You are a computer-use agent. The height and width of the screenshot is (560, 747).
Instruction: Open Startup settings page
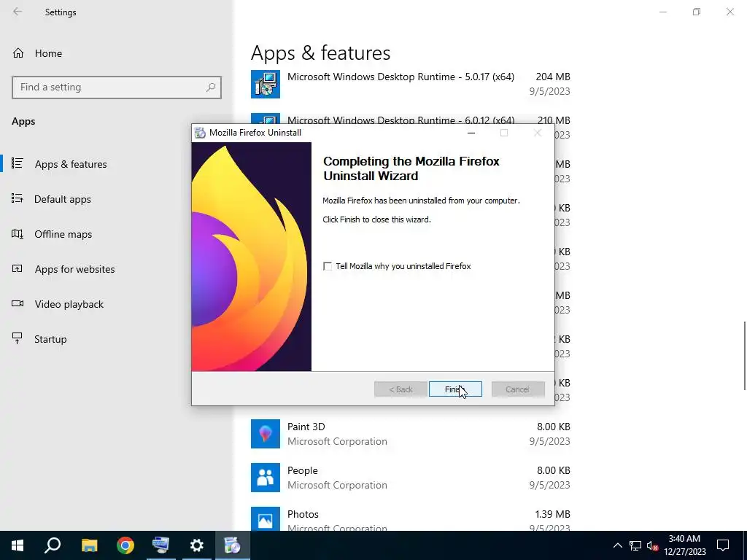point(50,339)
